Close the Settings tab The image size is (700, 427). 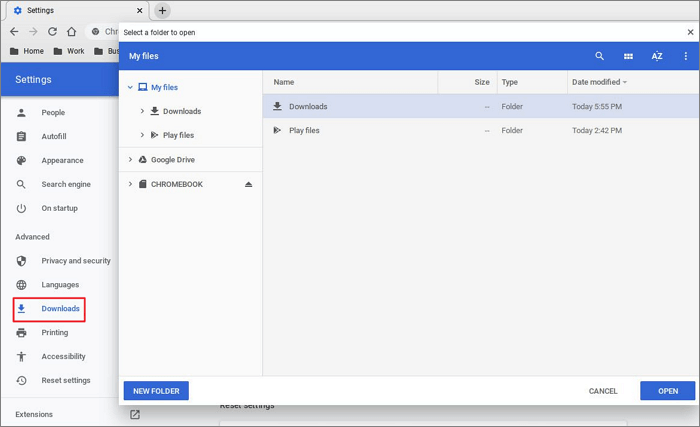point(139,10)
